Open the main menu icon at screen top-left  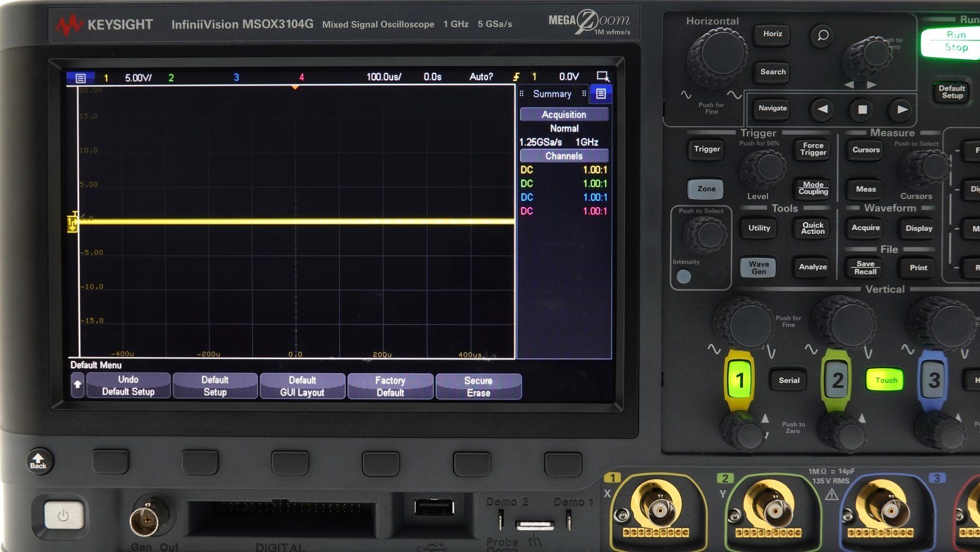coord(80,78)
